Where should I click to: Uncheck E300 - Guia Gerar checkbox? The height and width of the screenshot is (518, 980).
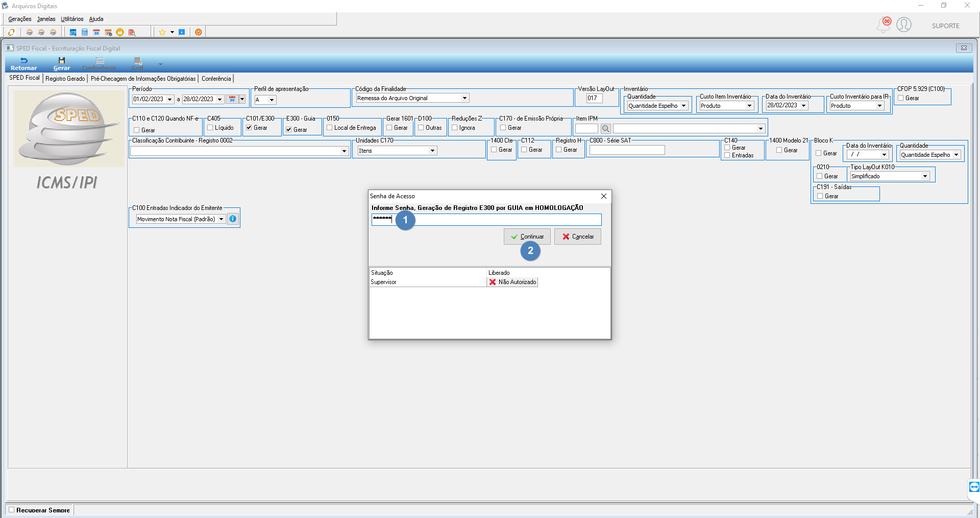click(x=288, y=130)
